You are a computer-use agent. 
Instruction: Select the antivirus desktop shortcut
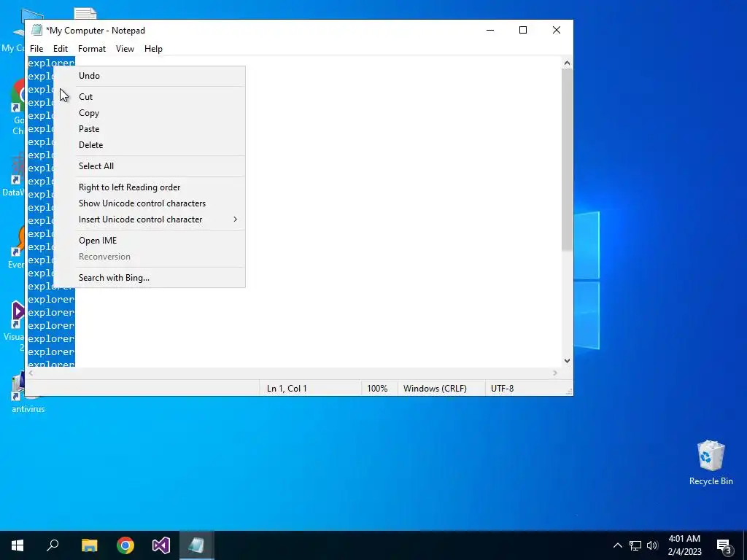click(x=28, y=393)
